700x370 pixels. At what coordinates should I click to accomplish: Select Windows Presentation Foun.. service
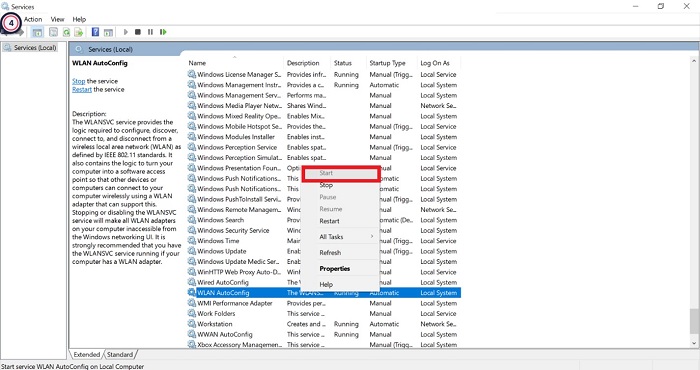(239, 168)
